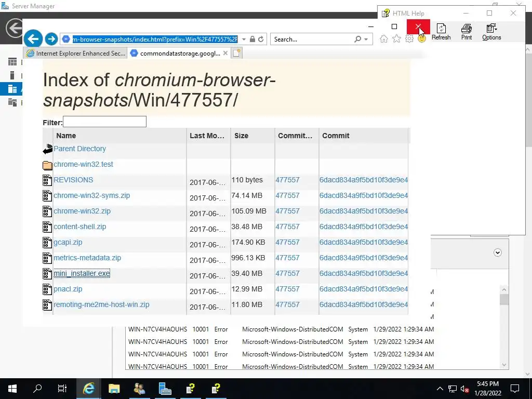Reload page with address bar refresh icon
The height and width of the screenshot is (399, 532).
pos(261,39)
